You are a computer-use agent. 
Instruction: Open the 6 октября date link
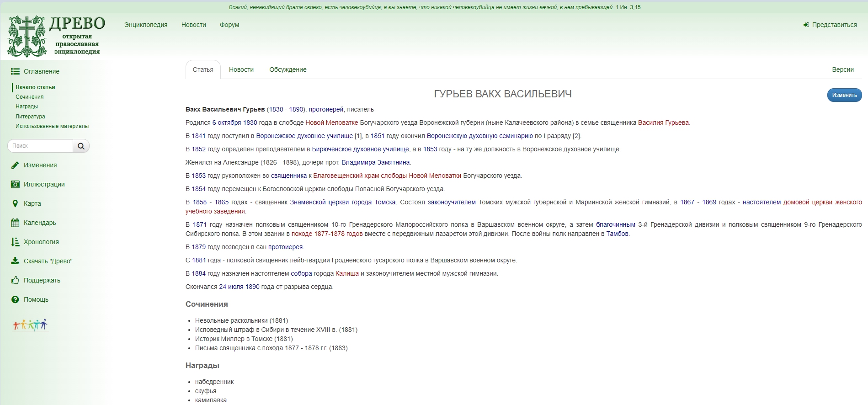227,123
